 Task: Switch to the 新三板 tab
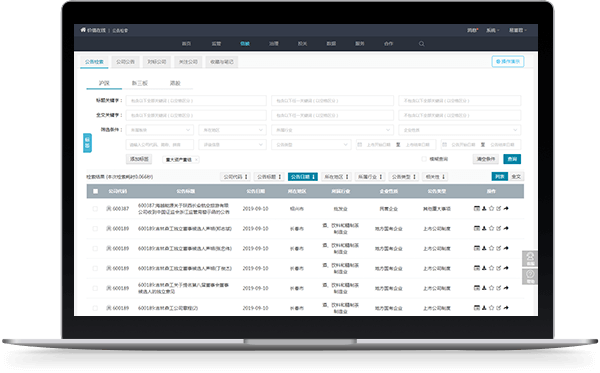140,83
